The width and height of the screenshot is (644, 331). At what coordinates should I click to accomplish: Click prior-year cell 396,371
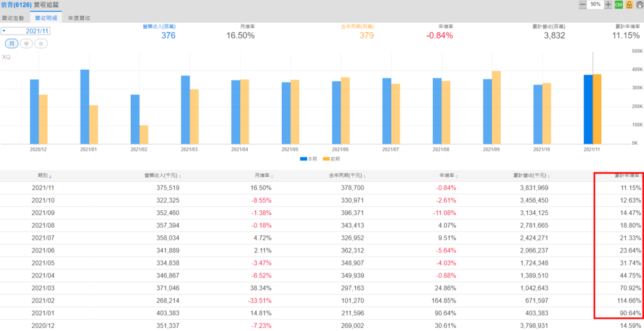353,213
